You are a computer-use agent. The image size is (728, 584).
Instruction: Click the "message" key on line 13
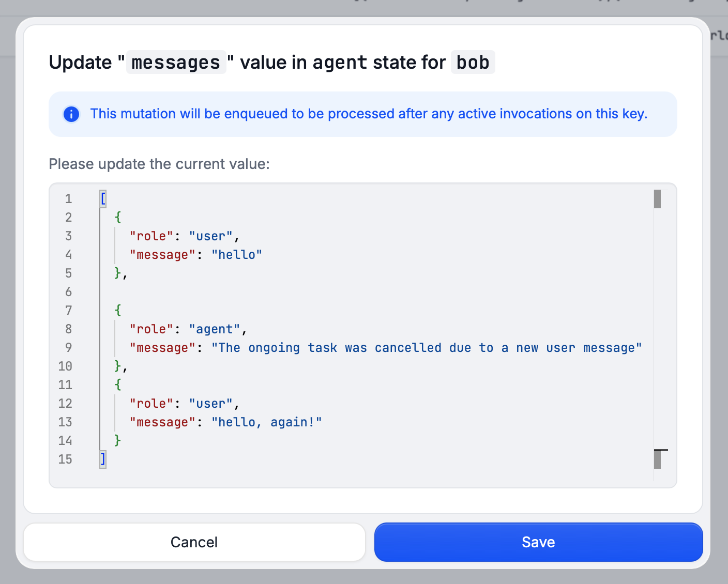162,422
